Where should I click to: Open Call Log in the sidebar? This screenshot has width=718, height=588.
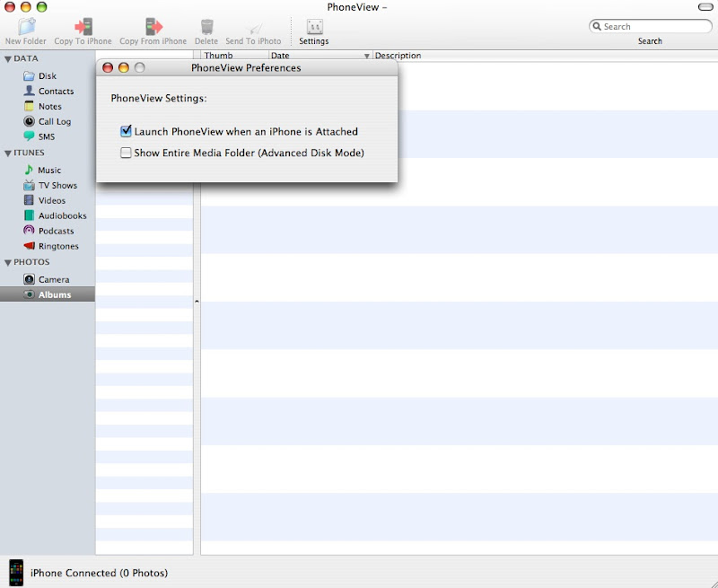[54, 122]
